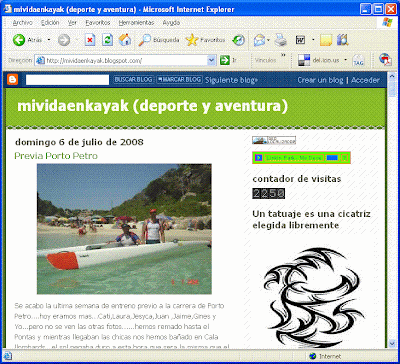The image size is (400, 364).
Task: Open the Word edit dropdown arrow
Action: [313, 40]
